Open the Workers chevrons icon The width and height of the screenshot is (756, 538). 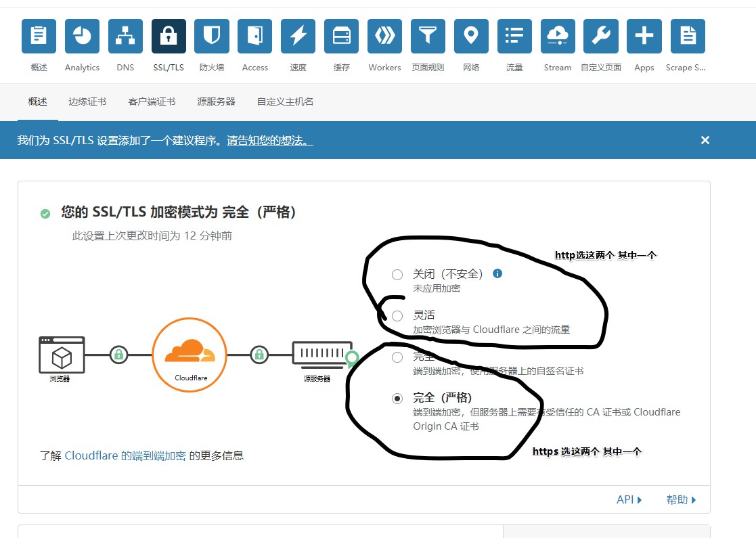pyautogui.click(x=384, y=36)
